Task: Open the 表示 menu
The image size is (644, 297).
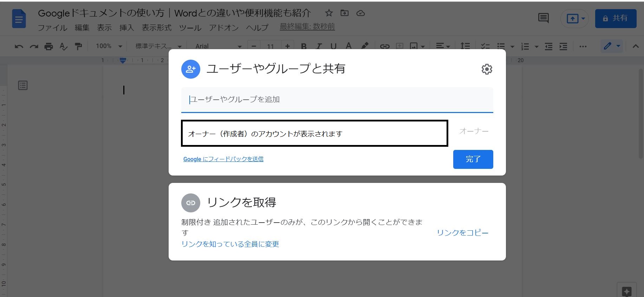Action: (104, 27)
